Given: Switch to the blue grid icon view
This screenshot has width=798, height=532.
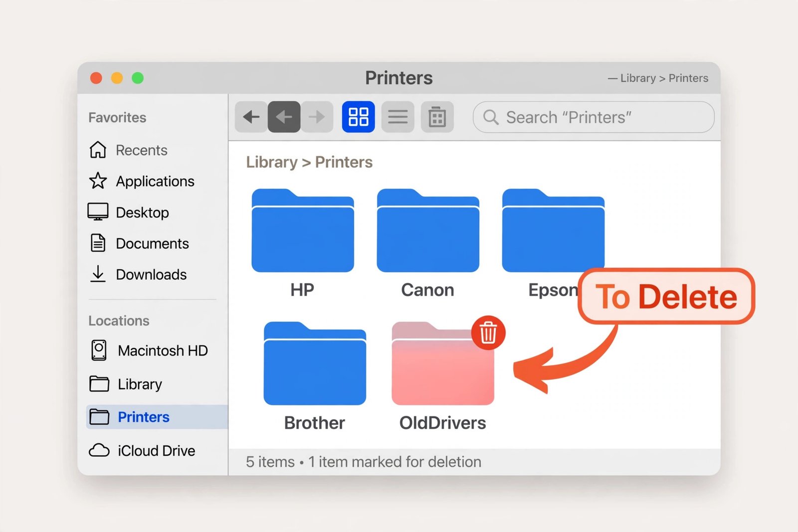Looking at the screenshot, I should pyautogui.click(x=358, y=117).
